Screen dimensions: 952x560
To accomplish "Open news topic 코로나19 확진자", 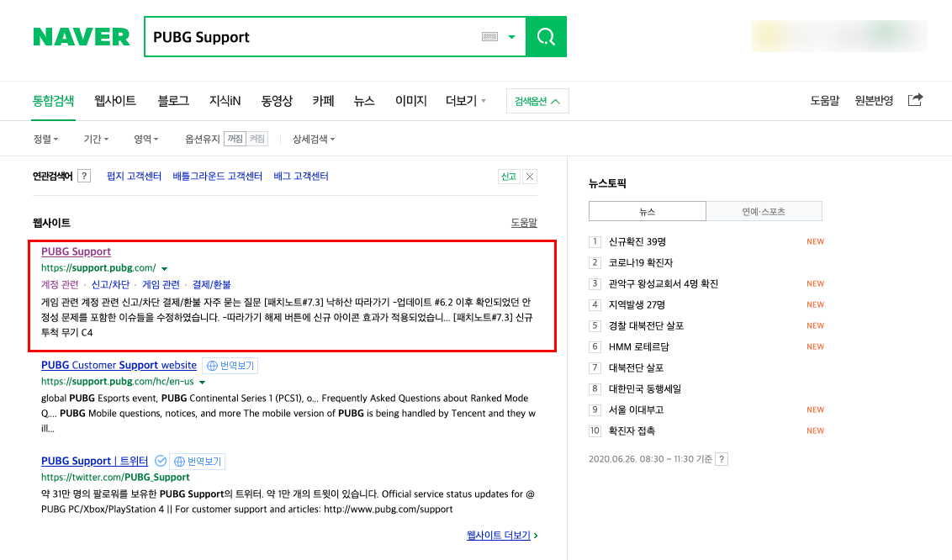I will (641, 262).
